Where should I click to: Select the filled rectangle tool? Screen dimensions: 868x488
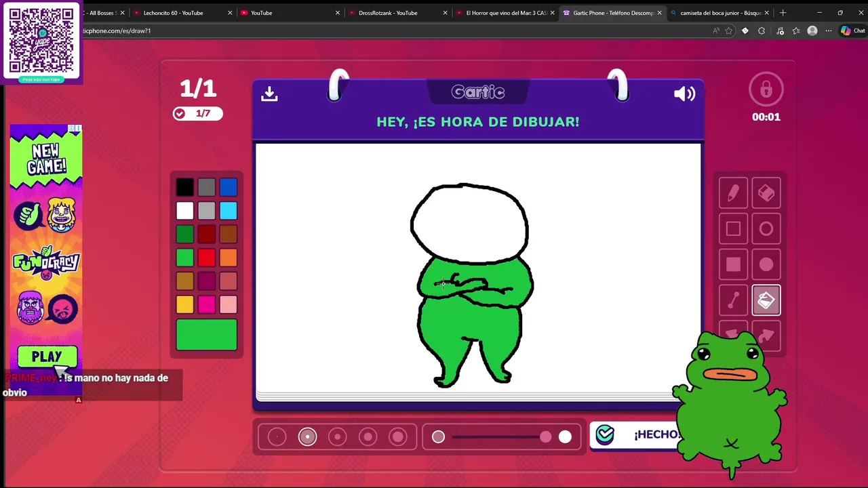pos(733,264)
